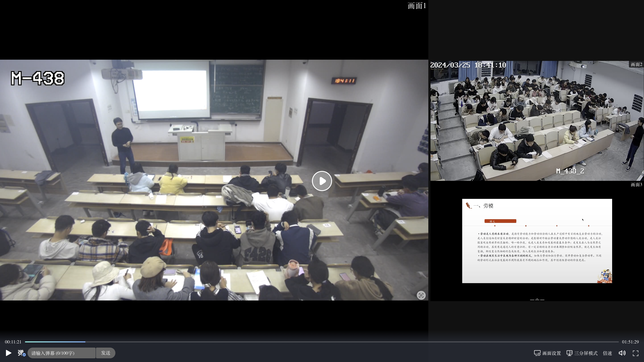Click the screenshot capture icon on main video

pos(421,295)
